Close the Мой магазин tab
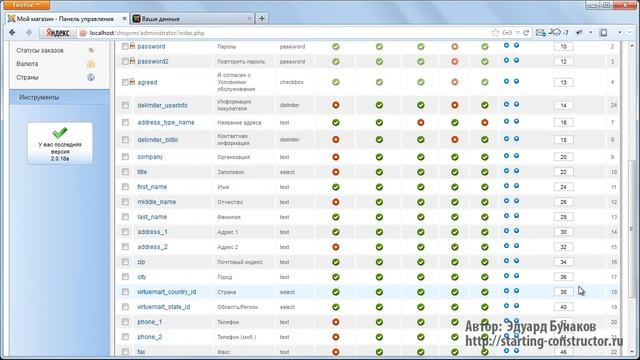Viewport: 640px width, 360px height. click(124, 19)
